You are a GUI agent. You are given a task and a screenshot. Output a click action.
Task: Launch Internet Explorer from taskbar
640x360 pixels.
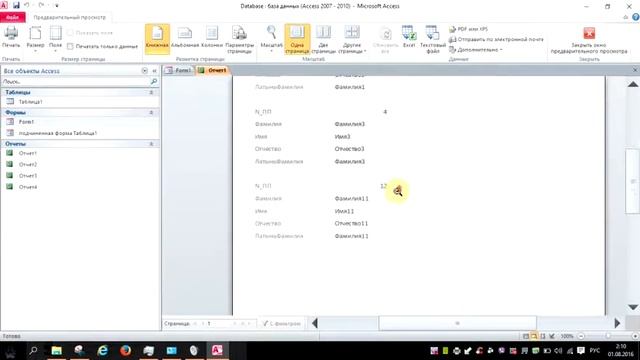point(102,351)
